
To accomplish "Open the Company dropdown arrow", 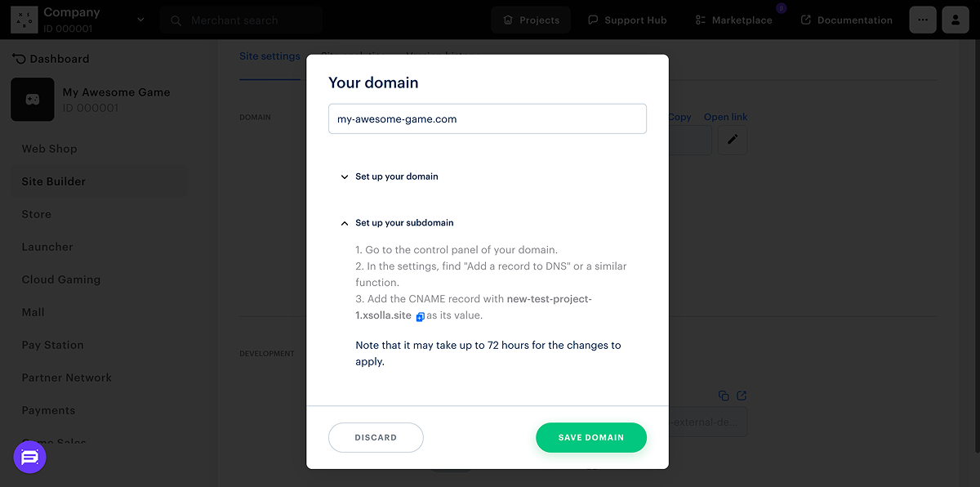I will (x=140, y=20).
